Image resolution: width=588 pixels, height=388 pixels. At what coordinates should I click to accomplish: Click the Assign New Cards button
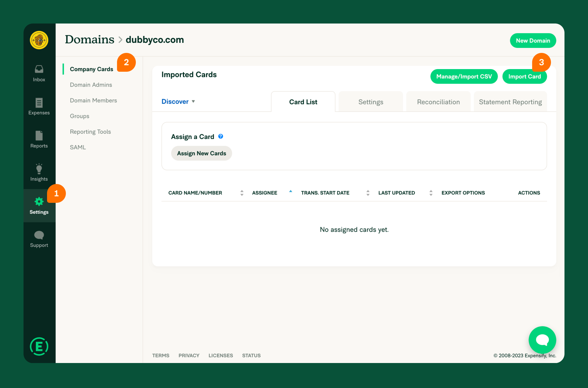pos(201,153)
